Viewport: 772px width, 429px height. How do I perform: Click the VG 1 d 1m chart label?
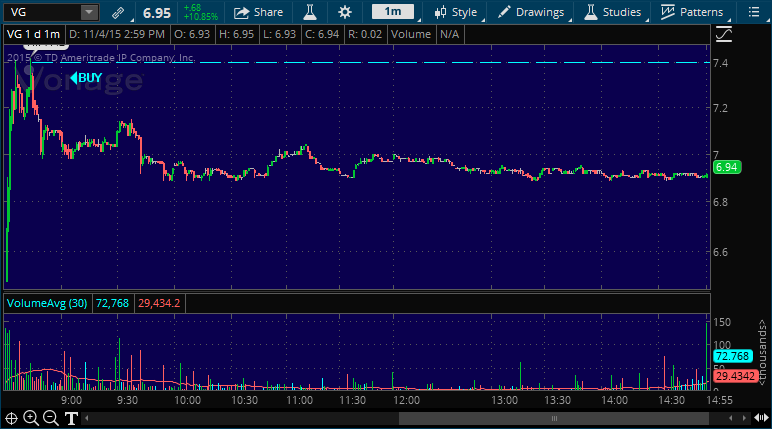[33, 34]
